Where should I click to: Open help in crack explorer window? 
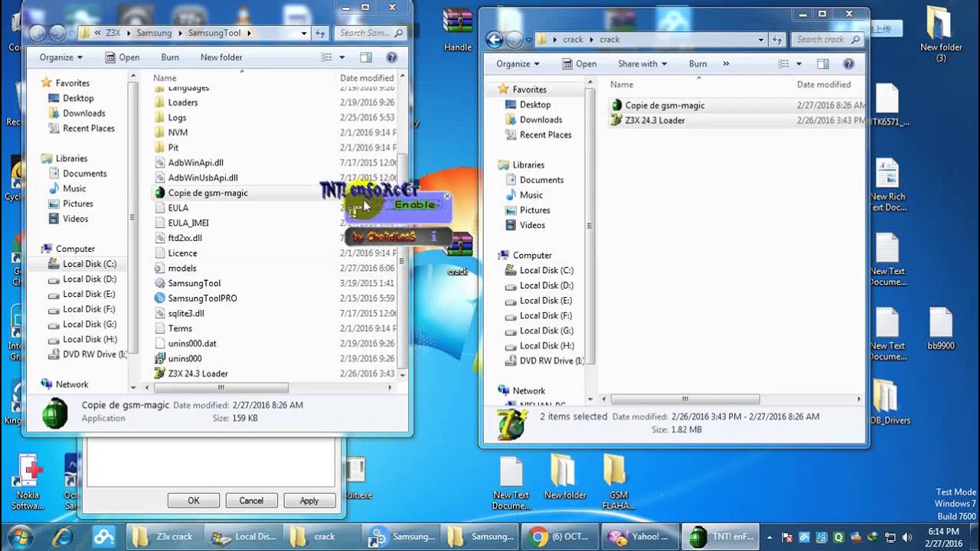point(848,64)
